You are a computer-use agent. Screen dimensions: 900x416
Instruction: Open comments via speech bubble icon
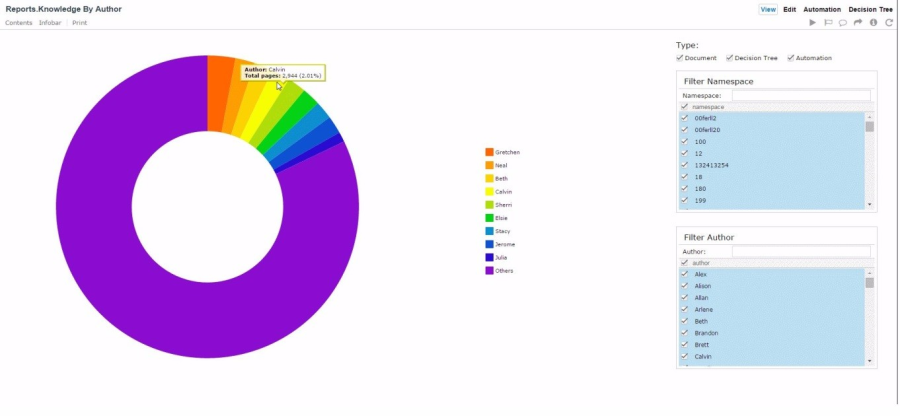tap(843, 22)
